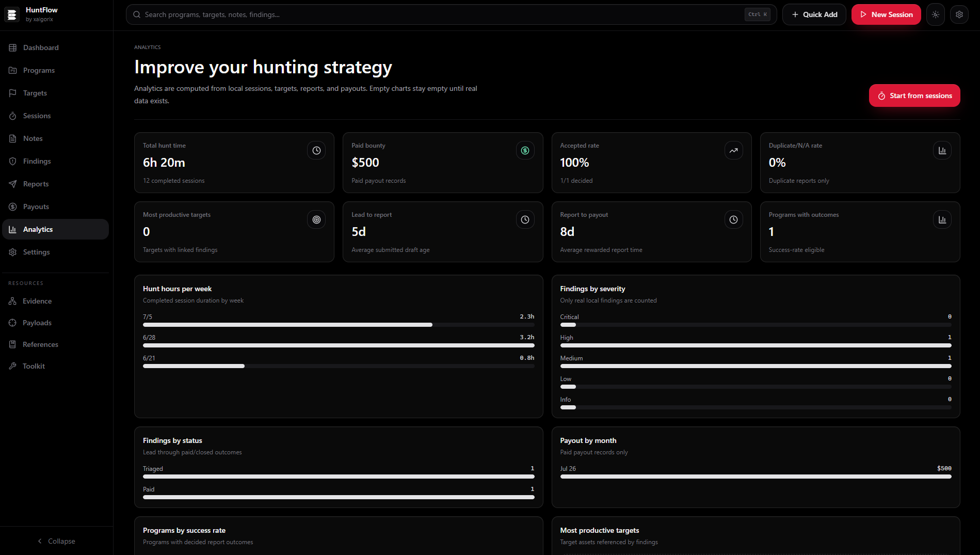Click the Sessions stopwatch icon
980x555 pixels.
(13, 116)
